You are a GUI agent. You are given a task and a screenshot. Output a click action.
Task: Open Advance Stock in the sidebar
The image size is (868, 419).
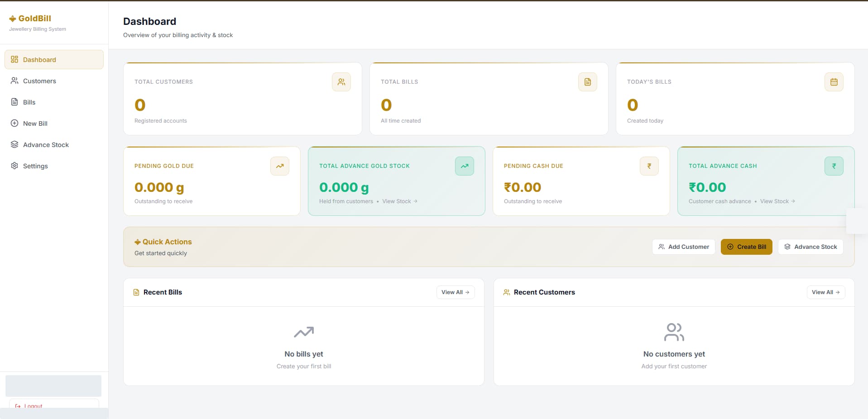click(x=54, y=145)
